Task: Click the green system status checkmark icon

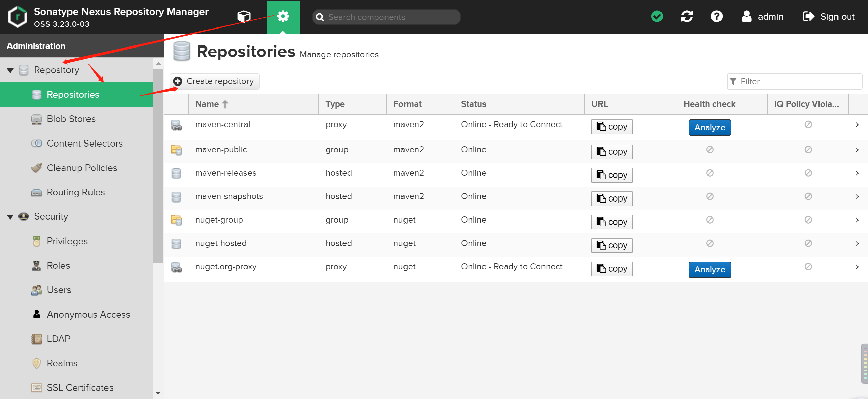Action: pyautogui.click(x=657, y=16)
